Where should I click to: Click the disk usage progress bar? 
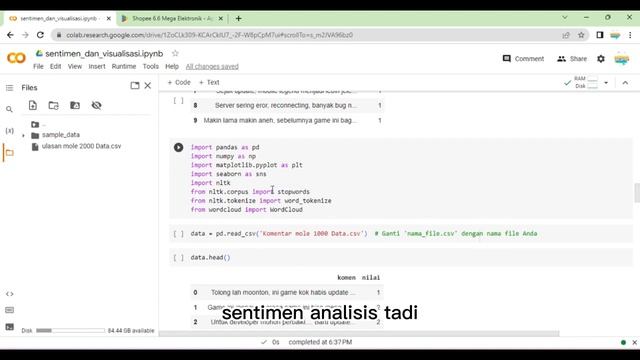point(70,331)
